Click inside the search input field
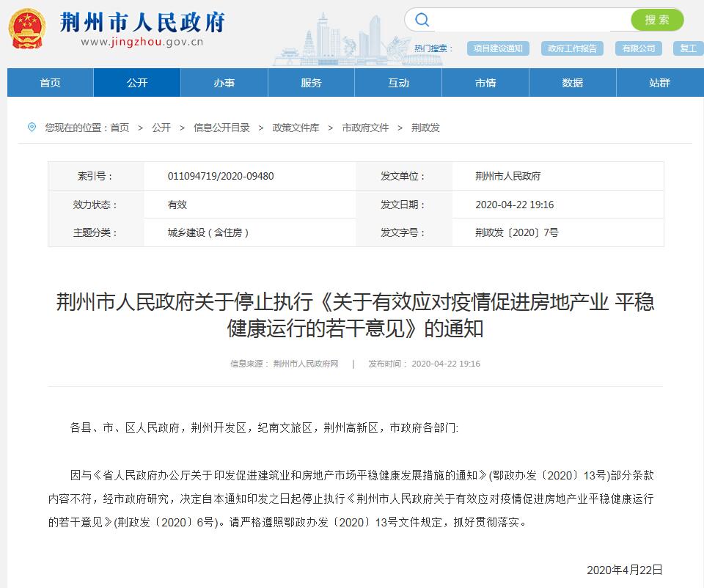Viewport: 704px width, 588px height. pos(528,20)
